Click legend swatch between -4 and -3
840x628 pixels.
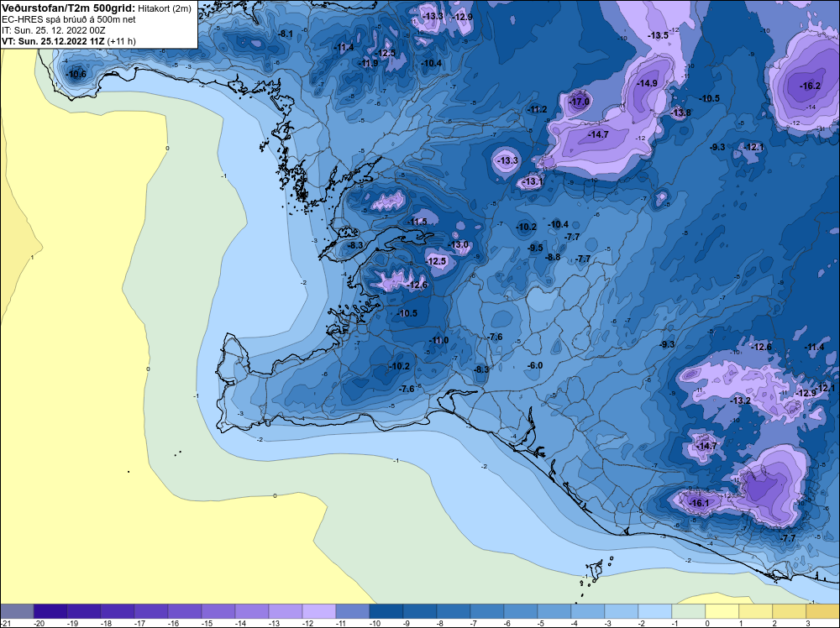[588, 611]
